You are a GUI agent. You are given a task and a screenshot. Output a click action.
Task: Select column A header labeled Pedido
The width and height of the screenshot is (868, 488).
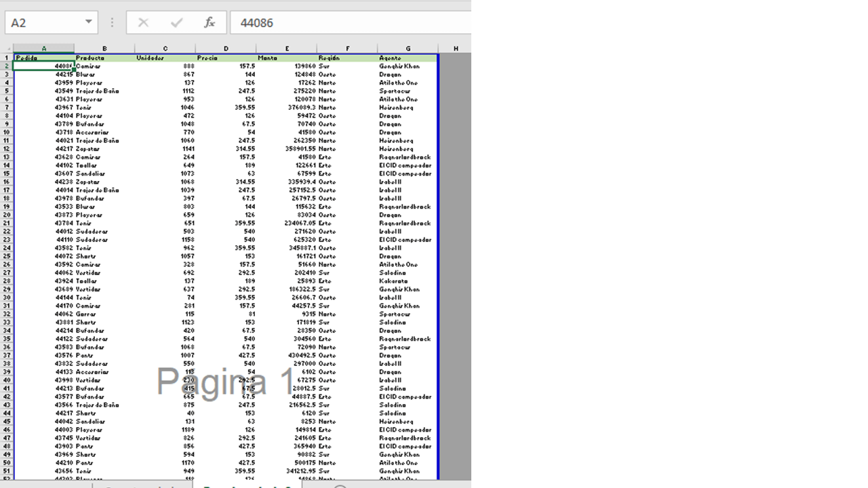click(x=44, y=48)
